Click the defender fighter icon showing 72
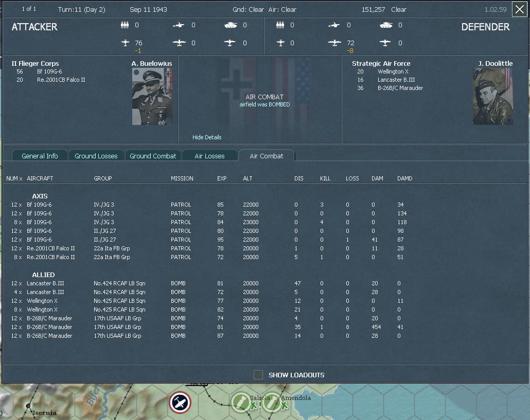 (x=333, y=43)
